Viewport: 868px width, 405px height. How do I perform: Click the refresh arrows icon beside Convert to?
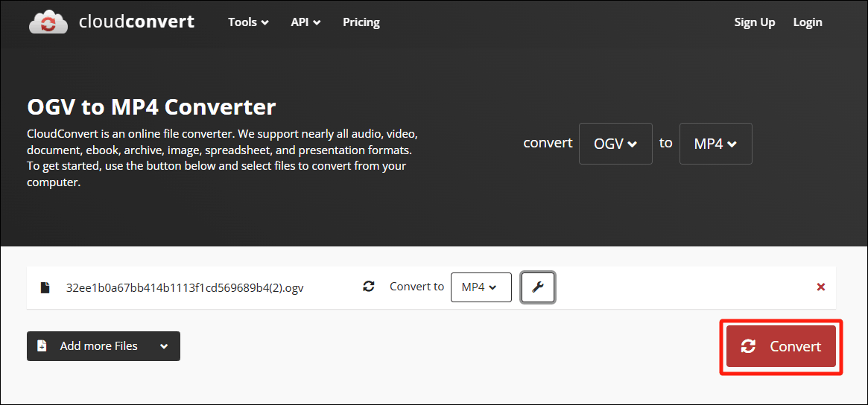click(x=369, y=287)
